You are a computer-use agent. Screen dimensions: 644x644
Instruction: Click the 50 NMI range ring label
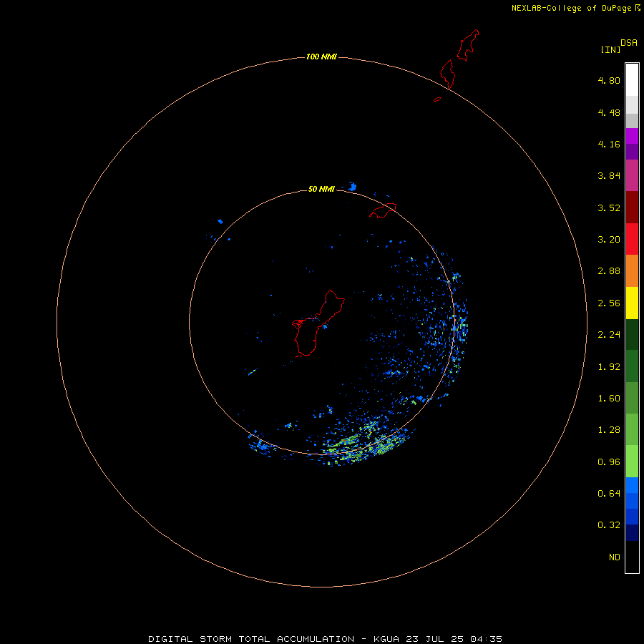click(x=321, y=189)
